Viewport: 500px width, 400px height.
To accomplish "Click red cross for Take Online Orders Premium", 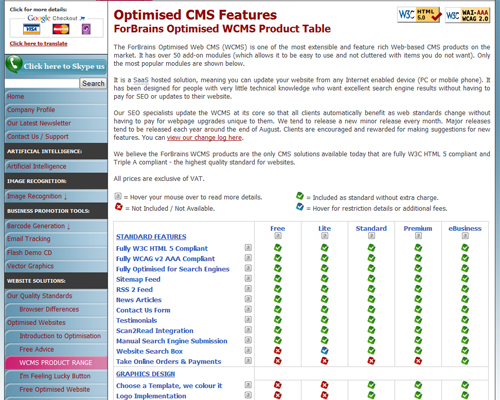I will point(418,361).
